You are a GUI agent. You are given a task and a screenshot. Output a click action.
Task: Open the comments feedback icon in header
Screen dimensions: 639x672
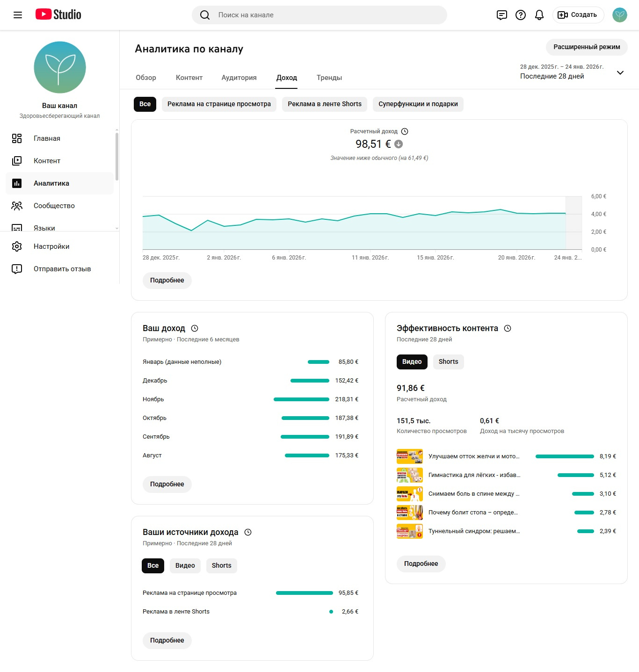[x=502, y=15]
